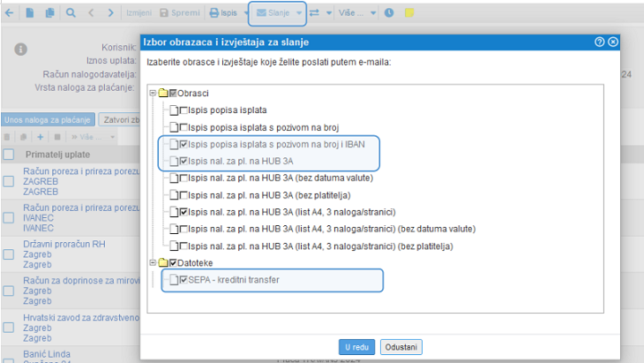Click the transfer arrows icon
The image size is (644, 363).
click(x=314, y=13)
